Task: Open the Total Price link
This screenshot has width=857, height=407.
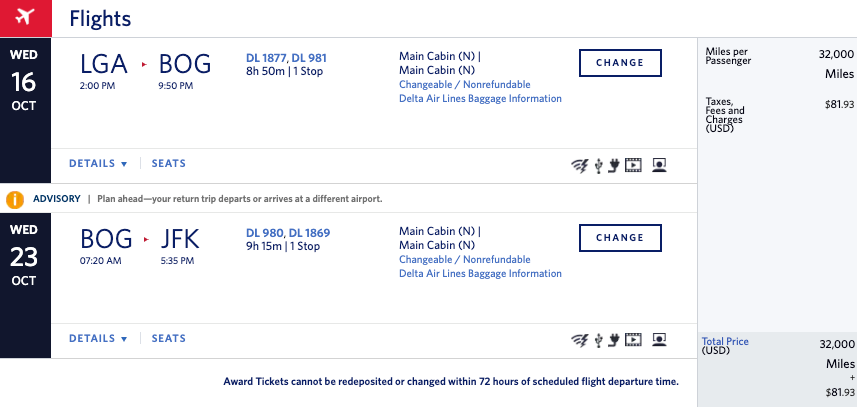Action: click(725, 342)
